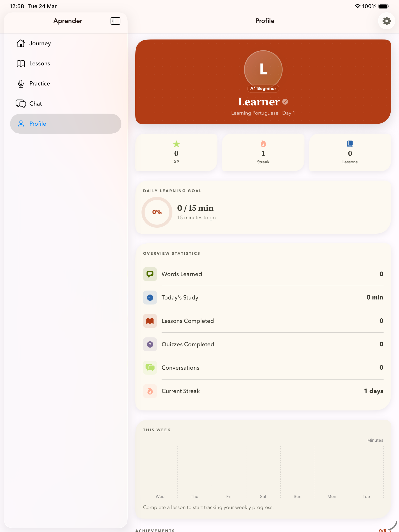Tap the Sun label in weekly chart

(x=297, y=497)
